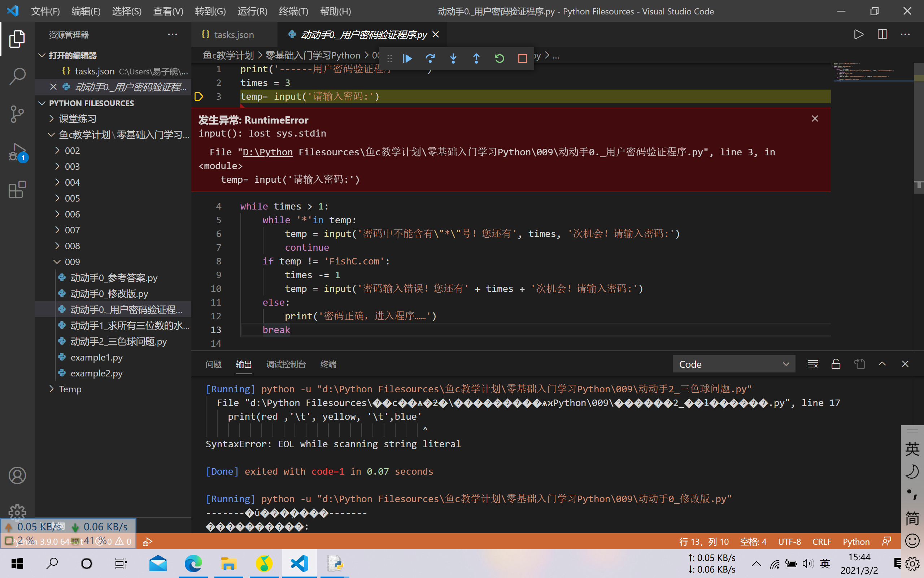Open the 终端(T) menu
This screenshot has height=578, width=924.
tap(293, 12)
